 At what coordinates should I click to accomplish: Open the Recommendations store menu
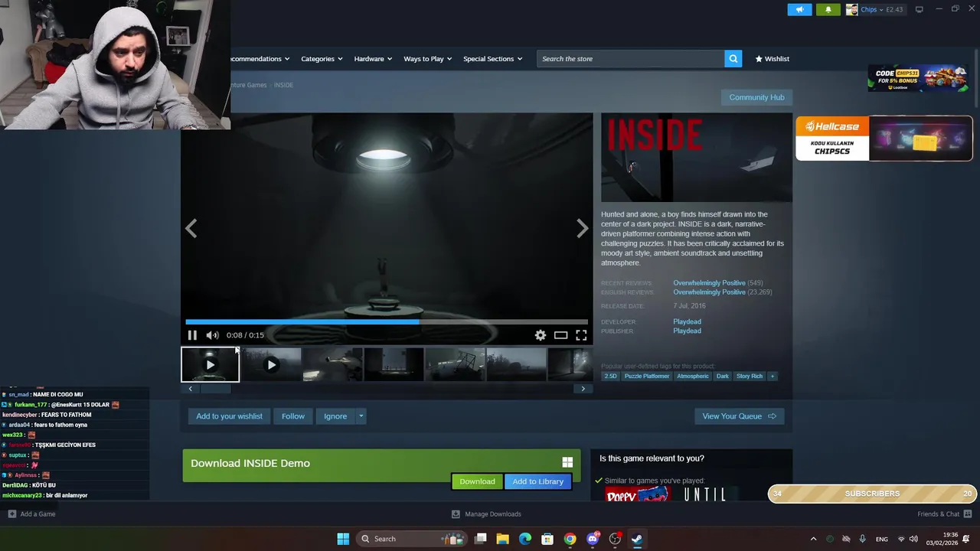pos(260,59)
